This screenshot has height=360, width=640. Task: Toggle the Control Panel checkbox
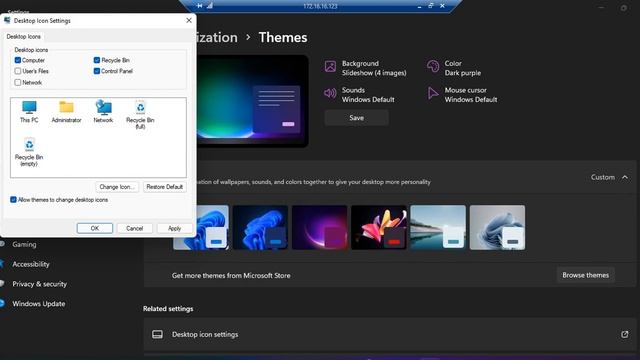(x=97, y=71)
